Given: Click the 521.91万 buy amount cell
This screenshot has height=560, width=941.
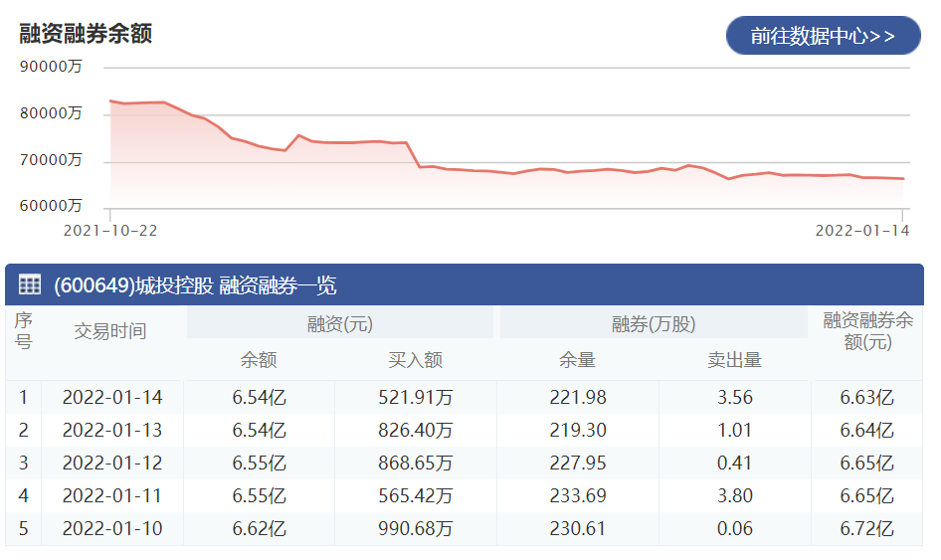Looking at the screenshot, I should [415, 397].
